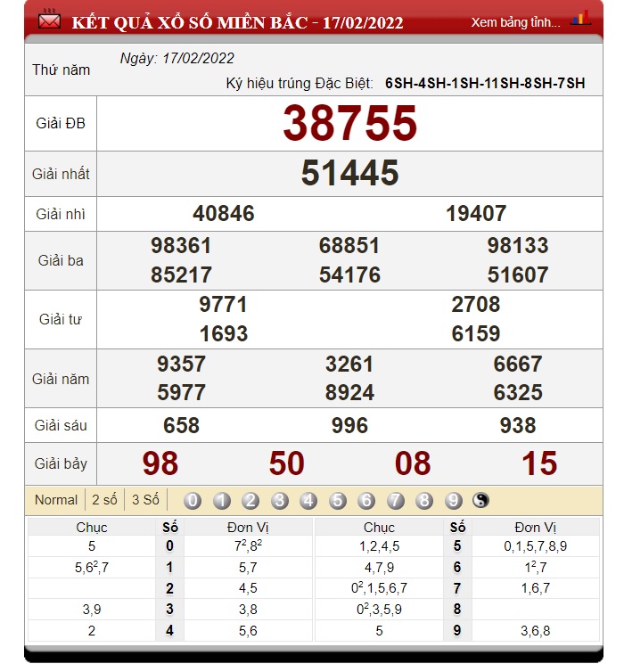Click fourth prize number 6159
Image resolution: width=624 pixels, height=672 pixels.
[476, 334]
